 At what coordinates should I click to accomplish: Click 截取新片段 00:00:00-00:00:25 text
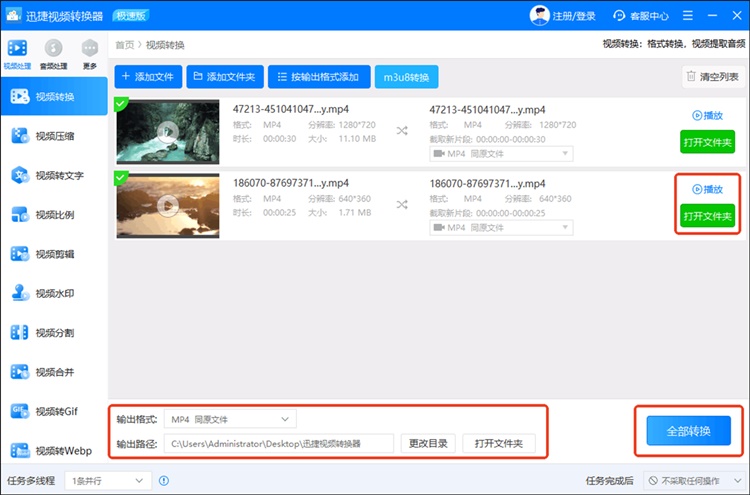pyautogui.click(x=487, y=213)
